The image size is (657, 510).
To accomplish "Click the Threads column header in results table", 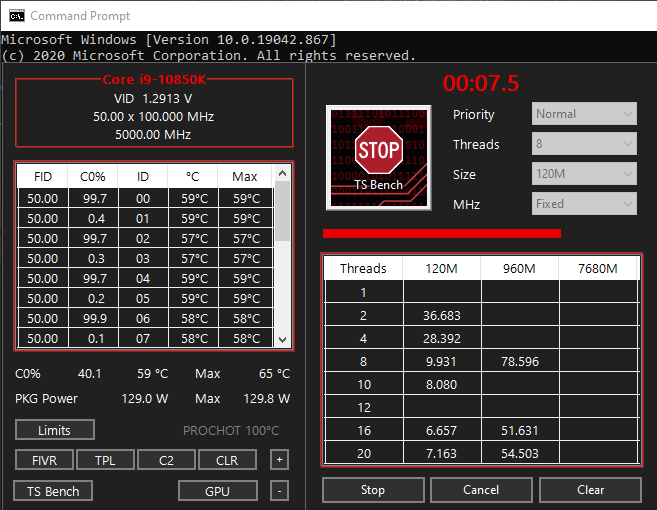I will (363, 268).
